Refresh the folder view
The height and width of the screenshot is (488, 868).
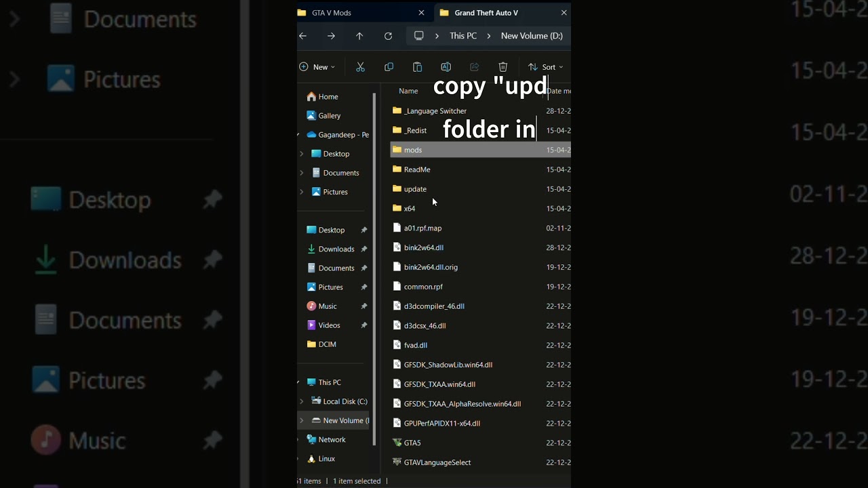[x=388, y=36]
